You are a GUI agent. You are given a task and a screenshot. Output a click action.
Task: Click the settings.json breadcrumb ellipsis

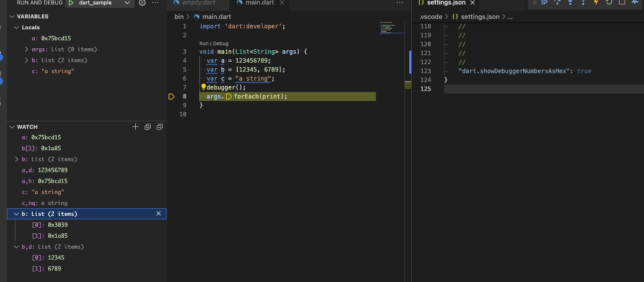510,17
